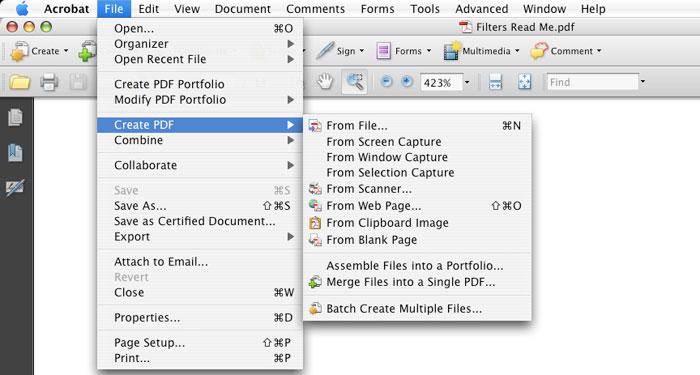Open the Pages panel icon in sidebar

point(16,117)
